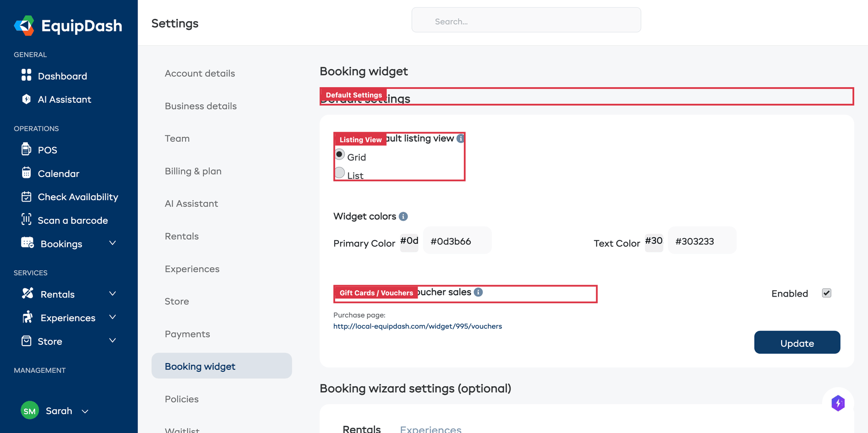Open Payments settings page
Viewport: 868px width, 433px height.
coord(187,334)
